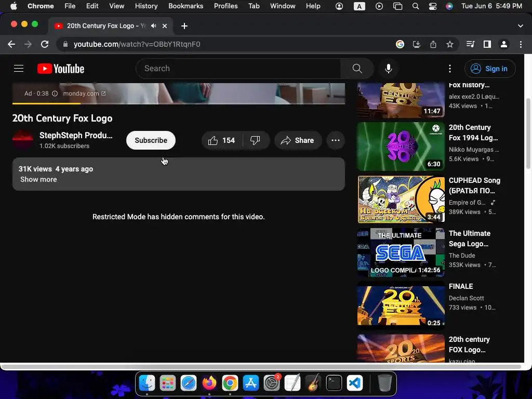Open StephSteph Produ... channel name
The image size is (532, 399).
point(76,136)
